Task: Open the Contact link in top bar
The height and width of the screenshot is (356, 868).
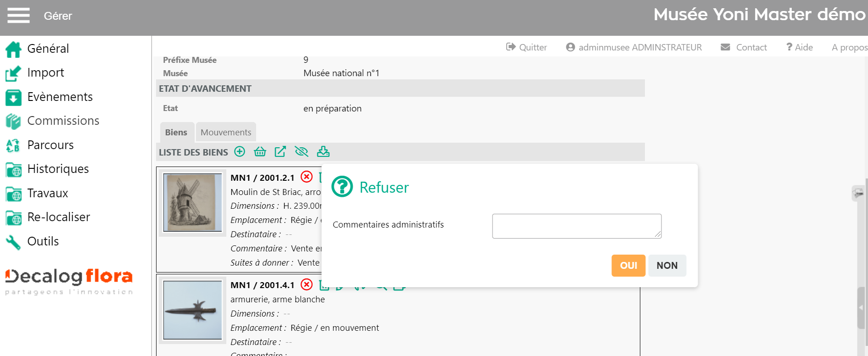Action: point(744,47)
